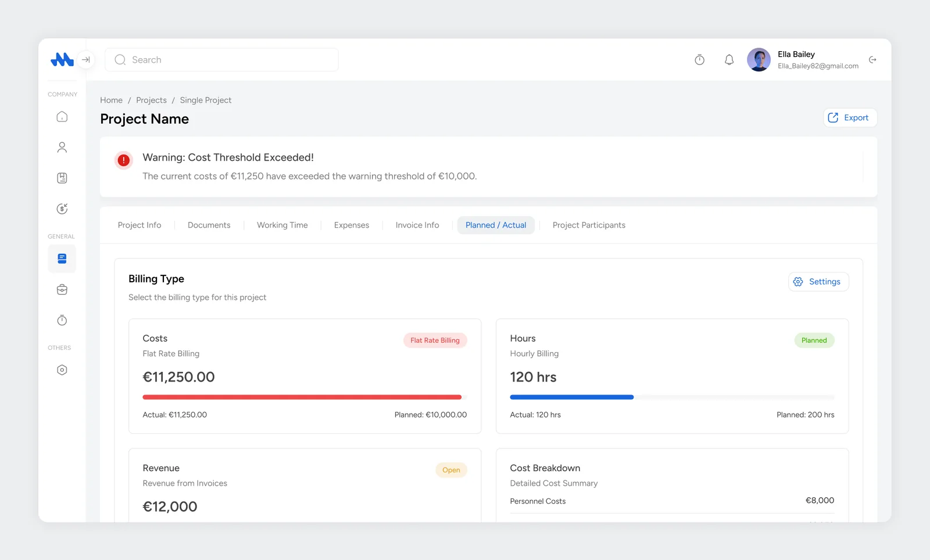Switch to Documents tab

click(209, 225)
